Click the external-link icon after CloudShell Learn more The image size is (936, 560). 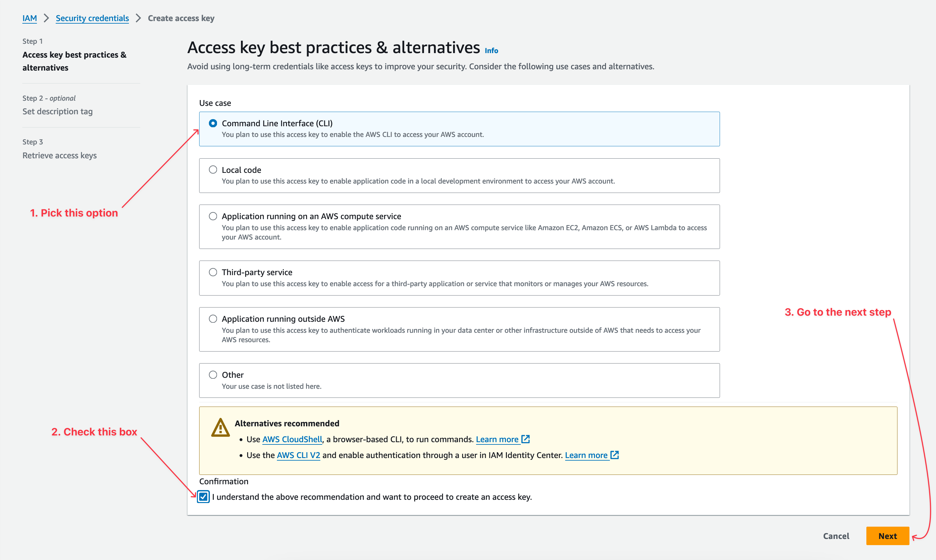click(x=525, y=439)
